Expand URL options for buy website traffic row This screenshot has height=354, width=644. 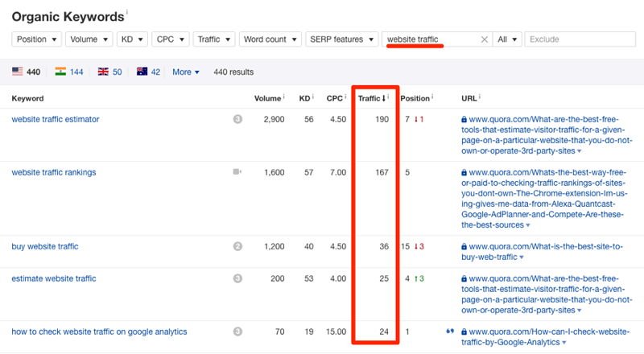pos(522,257)
